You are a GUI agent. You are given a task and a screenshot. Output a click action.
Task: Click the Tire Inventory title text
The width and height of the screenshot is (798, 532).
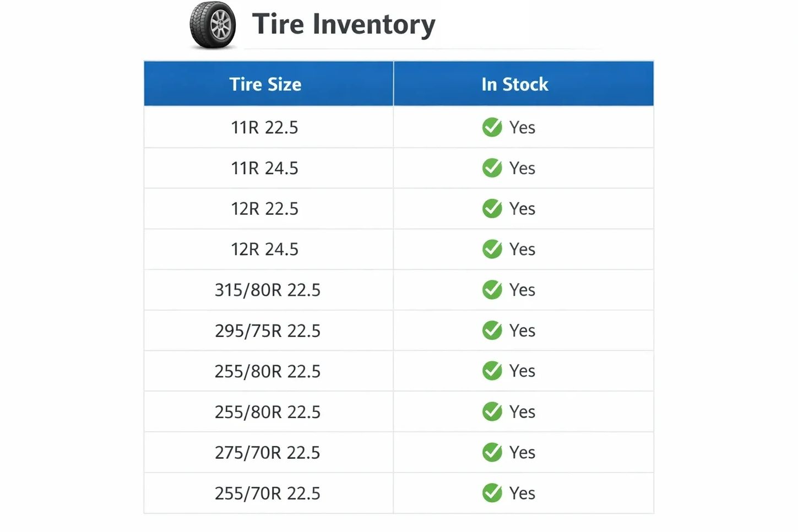click(x=344, y=25)
